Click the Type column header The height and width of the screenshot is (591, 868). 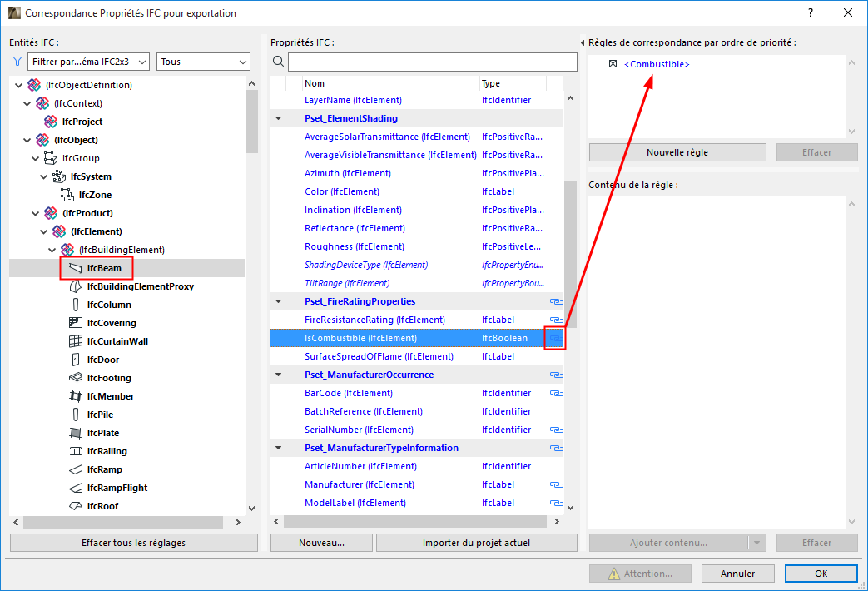[x=513, y=83]
